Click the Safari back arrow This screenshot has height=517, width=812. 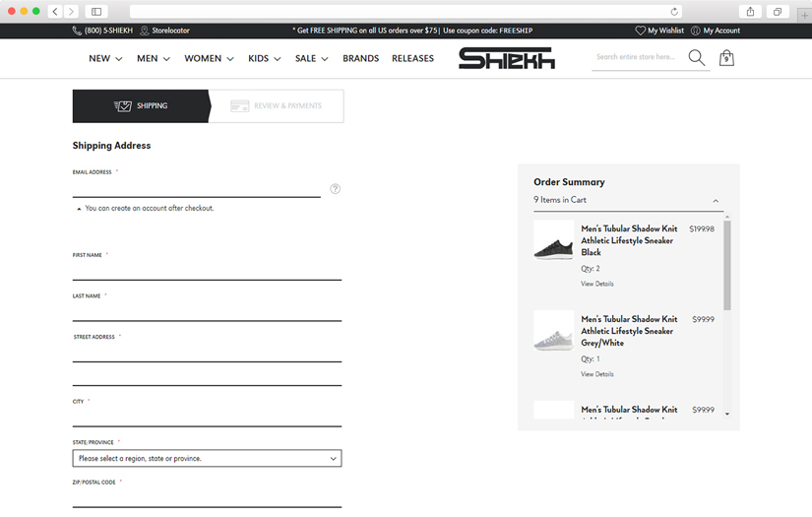55,12
